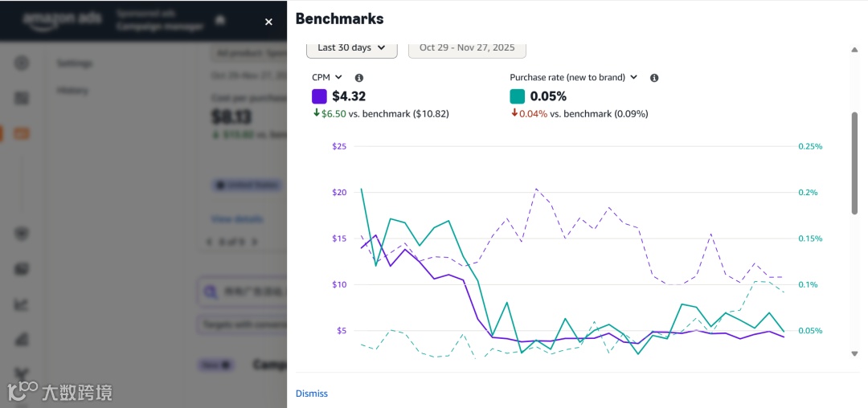Click the $5 axis label
Image resolution: width=868 pixels, height=408 pixels.
pos(341,331)
